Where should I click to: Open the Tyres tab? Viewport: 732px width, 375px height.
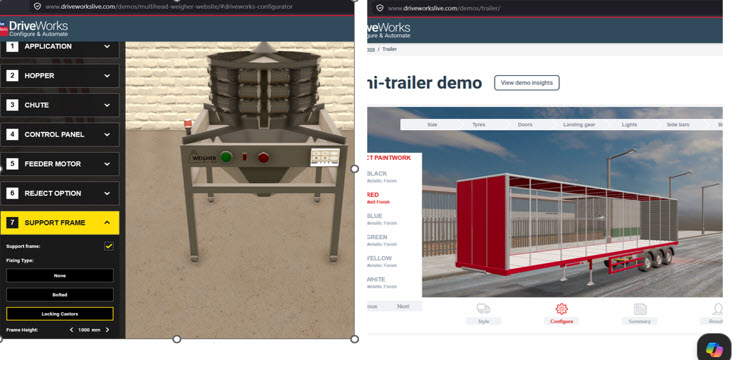479,125
